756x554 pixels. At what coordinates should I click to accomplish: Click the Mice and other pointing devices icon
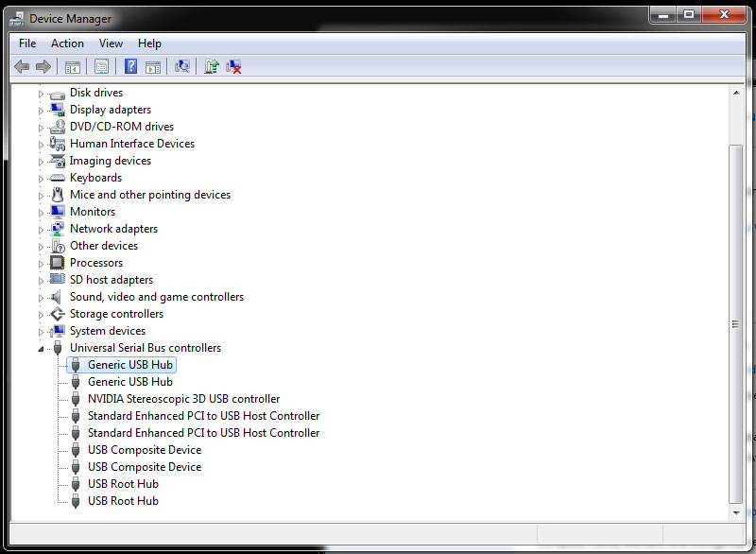58,195
